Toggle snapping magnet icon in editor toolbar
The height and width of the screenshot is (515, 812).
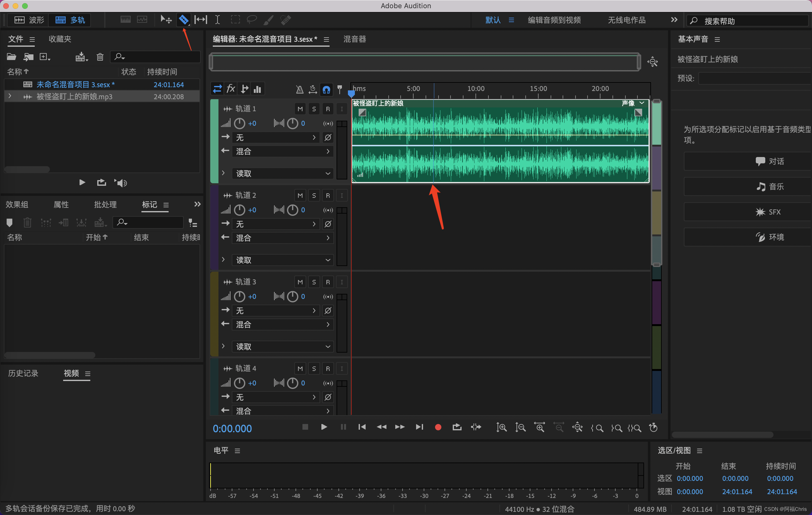[326, 89]
